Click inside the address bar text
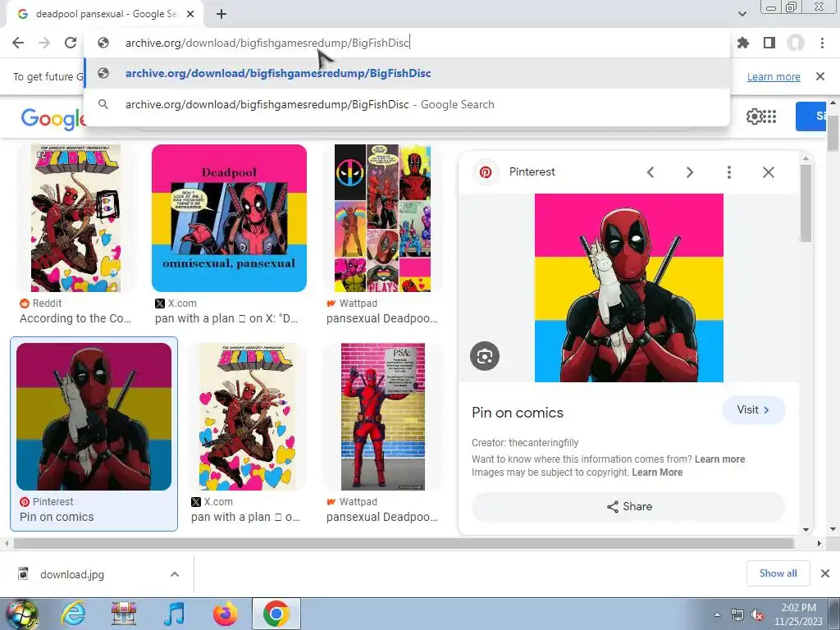 [267, 43]
